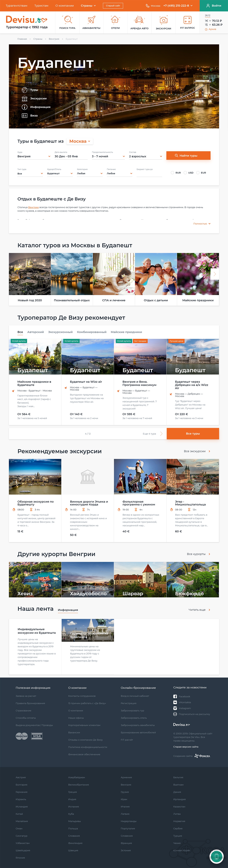Click the Visa icon on banner

[x=25, y=116]
